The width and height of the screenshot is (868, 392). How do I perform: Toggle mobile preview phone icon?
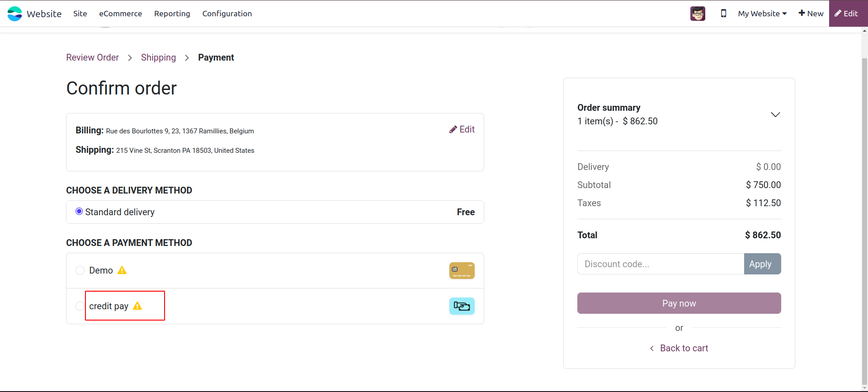723,14
